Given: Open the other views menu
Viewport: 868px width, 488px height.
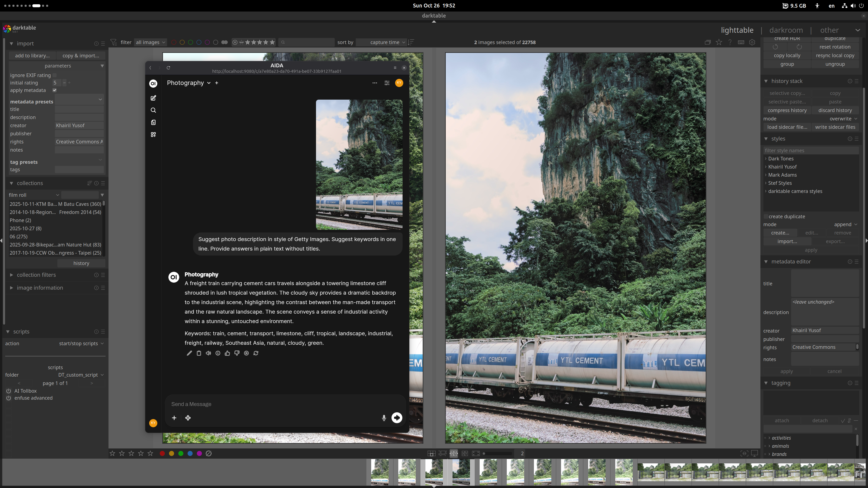Looking at the screenshot, I should (x=829, y=30).
